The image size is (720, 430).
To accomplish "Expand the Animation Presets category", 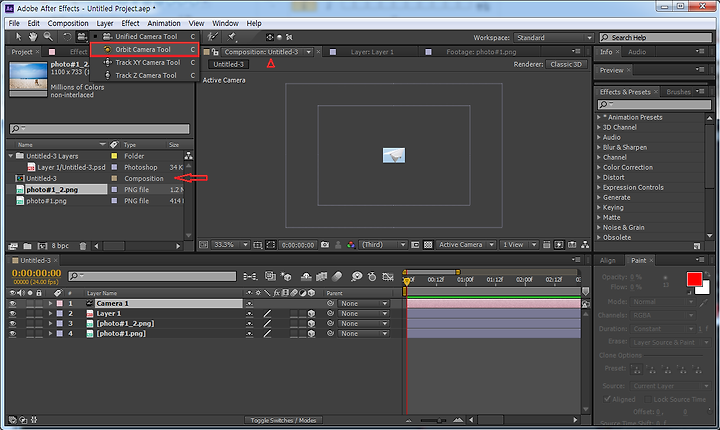I will point(599,117).
